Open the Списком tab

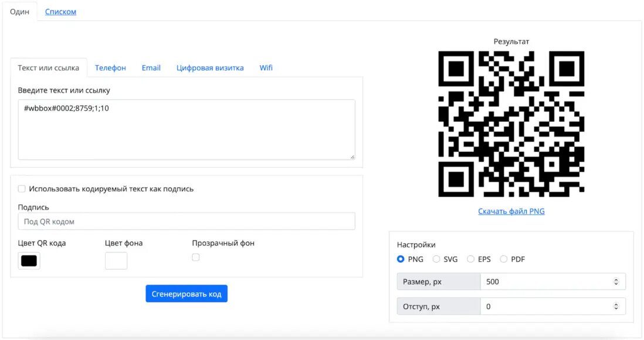(60, 12)
